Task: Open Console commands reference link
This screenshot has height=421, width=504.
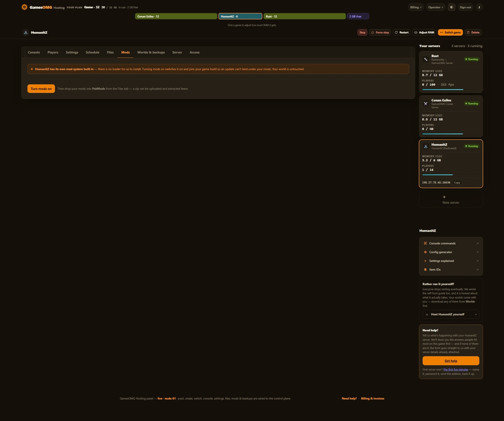Action: (451, 243)
